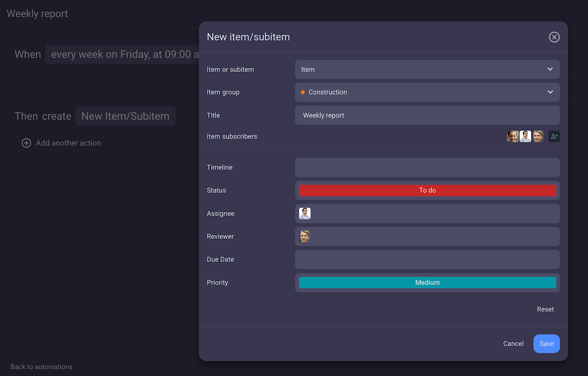Viewport: 588px width, 376px height.
Task: Click the first subscriber avatar
Action: 513,137
